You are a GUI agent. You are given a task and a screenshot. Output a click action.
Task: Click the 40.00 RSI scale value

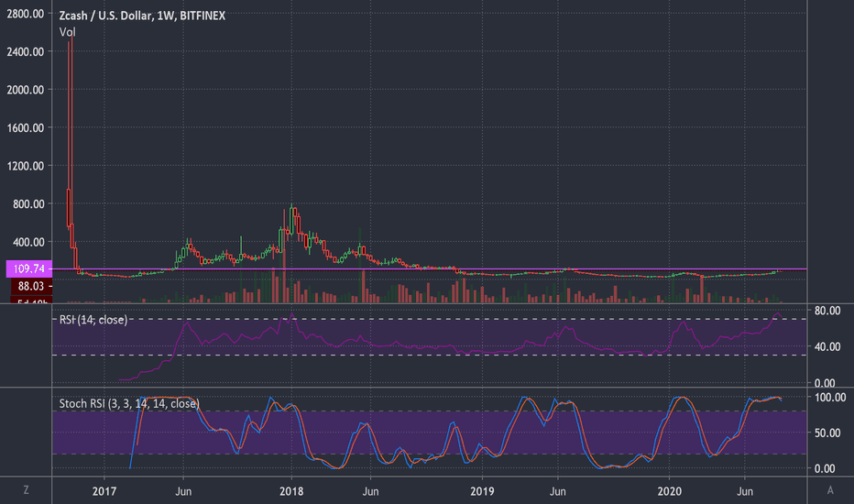[827, 346]
